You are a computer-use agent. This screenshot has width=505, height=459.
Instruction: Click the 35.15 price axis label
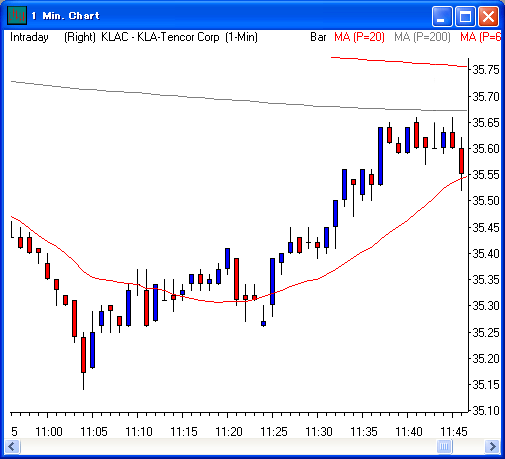click(x=486, y=385)
